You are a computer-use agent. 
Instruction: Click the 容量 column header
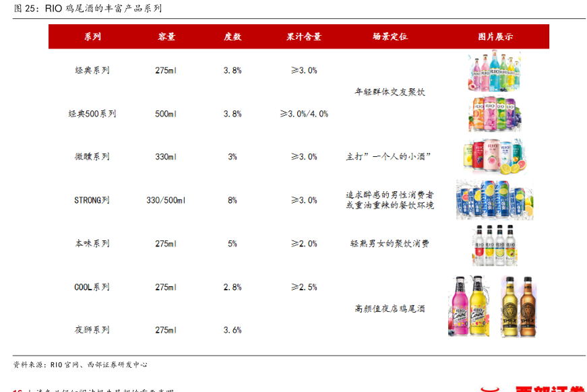tap(166, 37)
